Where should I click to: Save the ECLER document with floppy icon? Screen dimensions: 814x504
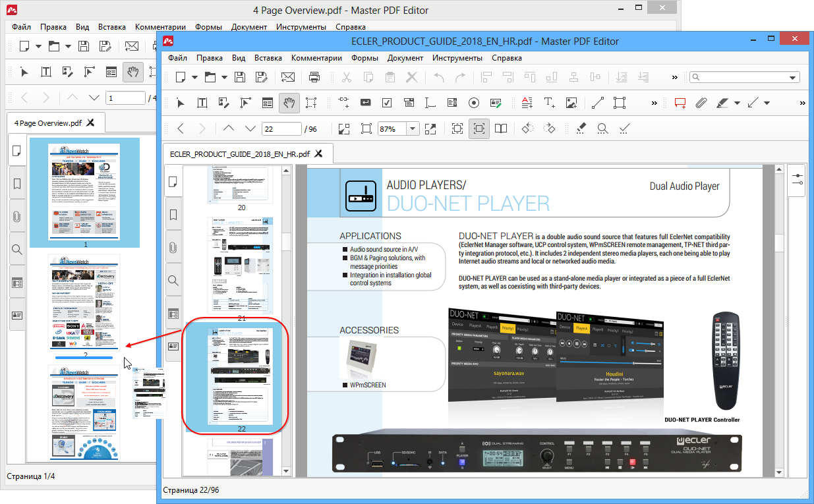pyautogui.click(x=240, y=77)
